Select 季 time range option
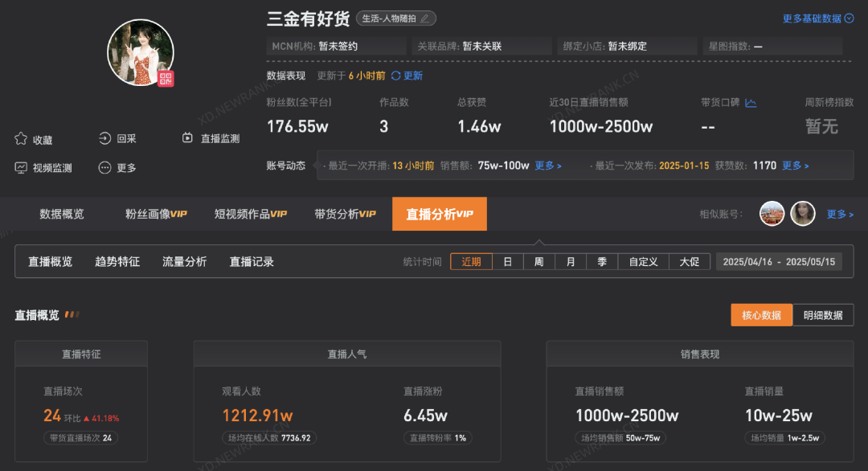868x471 pixels. (602, 262)
